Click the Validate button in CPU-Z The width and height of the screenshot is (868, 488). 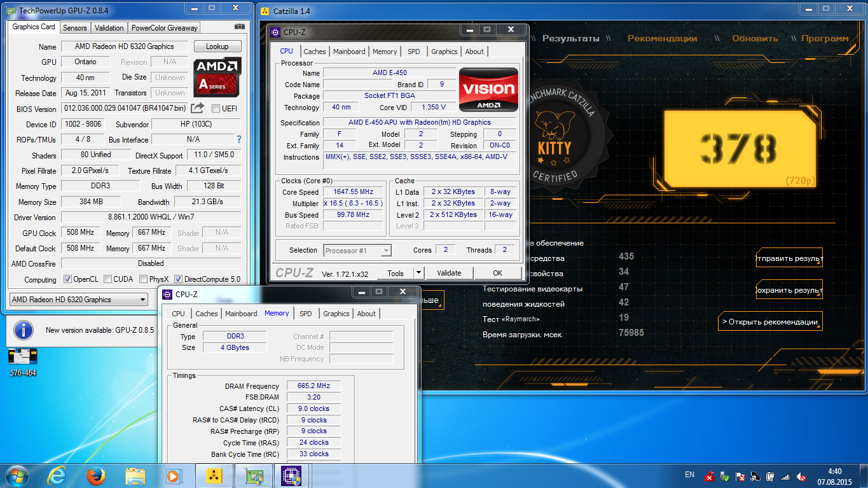[449, 273]
